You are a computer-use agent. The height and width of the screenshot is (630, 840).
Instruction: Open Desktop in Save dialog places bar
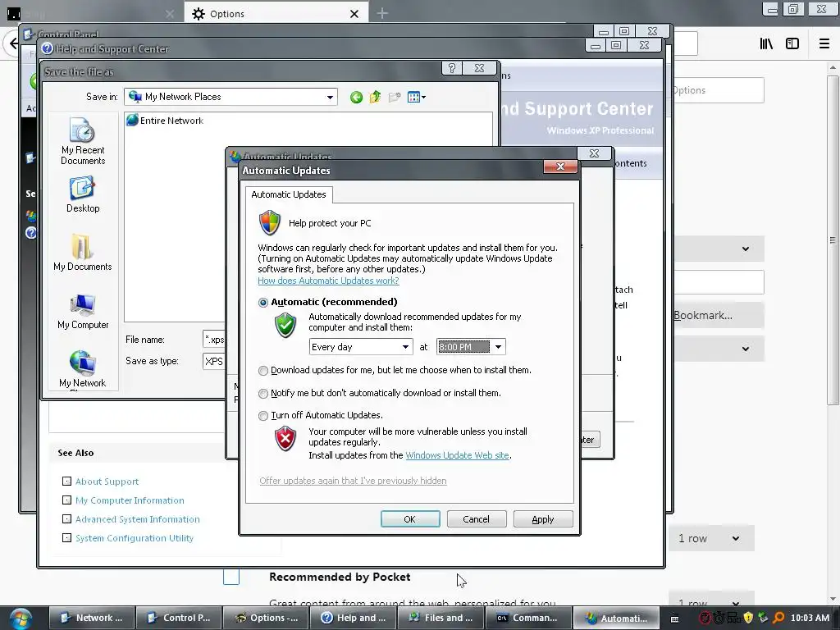(83, 195)
